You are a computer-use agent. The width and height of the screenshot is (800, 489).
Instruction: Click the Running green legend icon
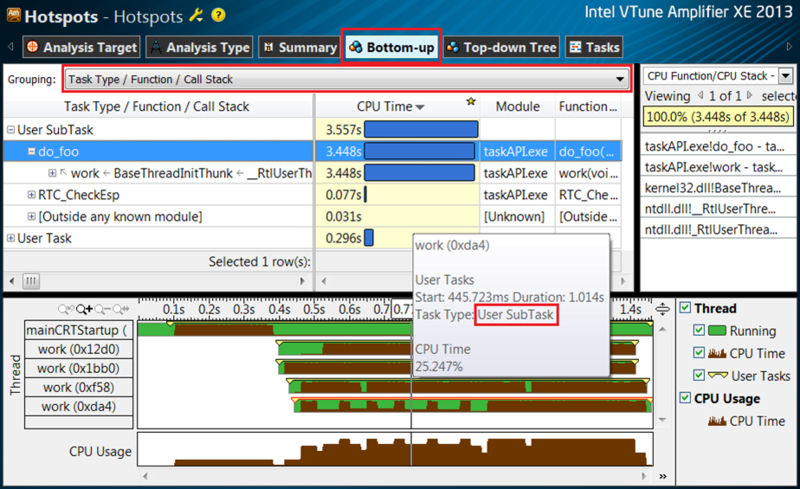(717, 331)
